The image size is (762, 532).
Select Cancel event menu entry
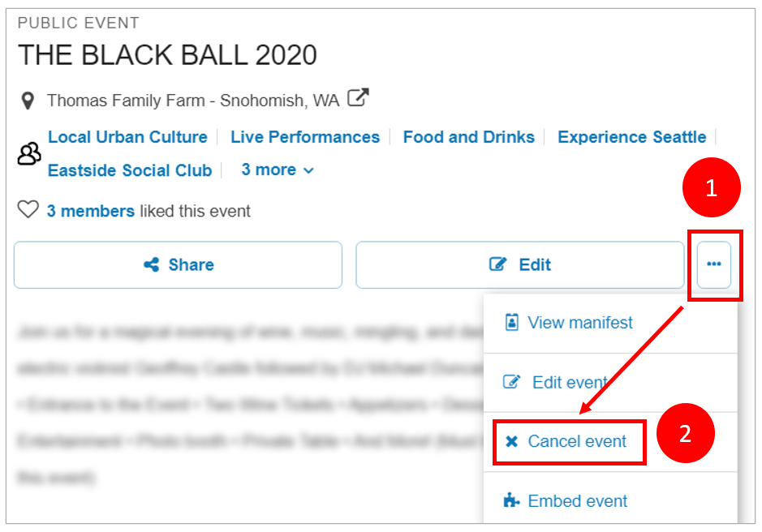pyautogui.click(x=576, y=442)
